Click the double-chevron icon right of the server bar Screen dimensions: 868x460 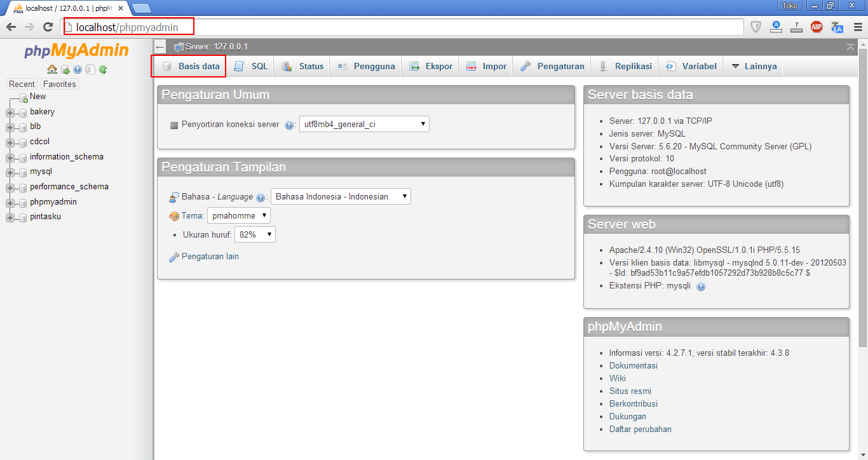coord(851,47)
